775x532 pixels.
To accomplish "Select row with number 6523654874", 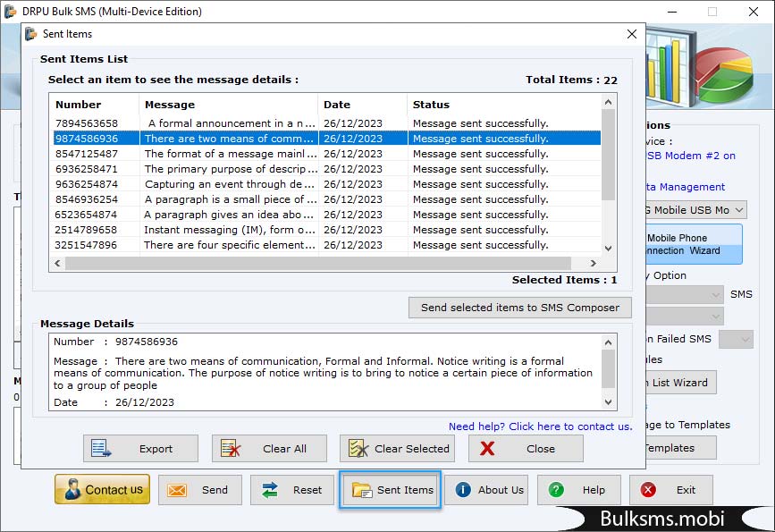I will tap(327, 215).
